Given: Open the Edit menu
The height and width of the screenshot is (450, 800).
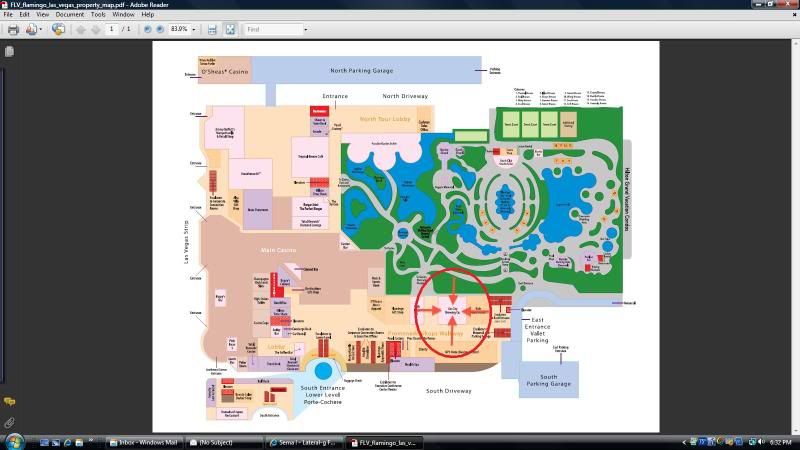Looking at the screenshot, I should pyautogui.click(x=24, y=15).
